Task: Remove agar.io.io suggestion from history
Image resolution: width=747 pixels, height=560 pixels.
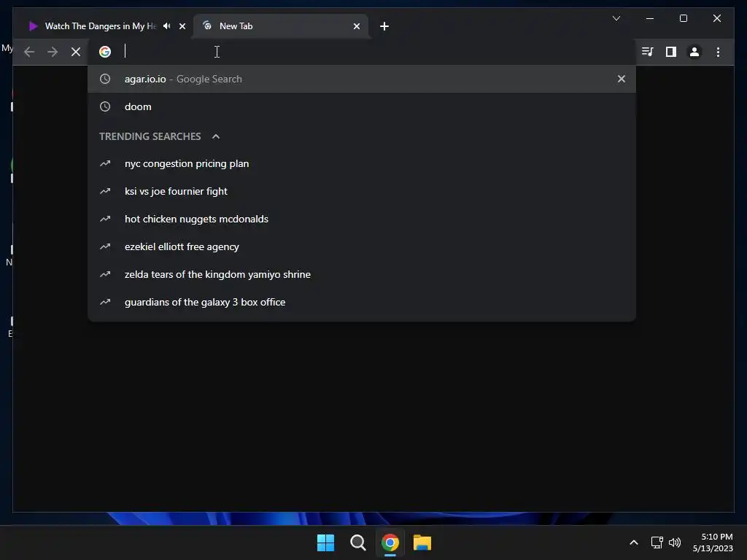Action: click(x=621, y=79)
